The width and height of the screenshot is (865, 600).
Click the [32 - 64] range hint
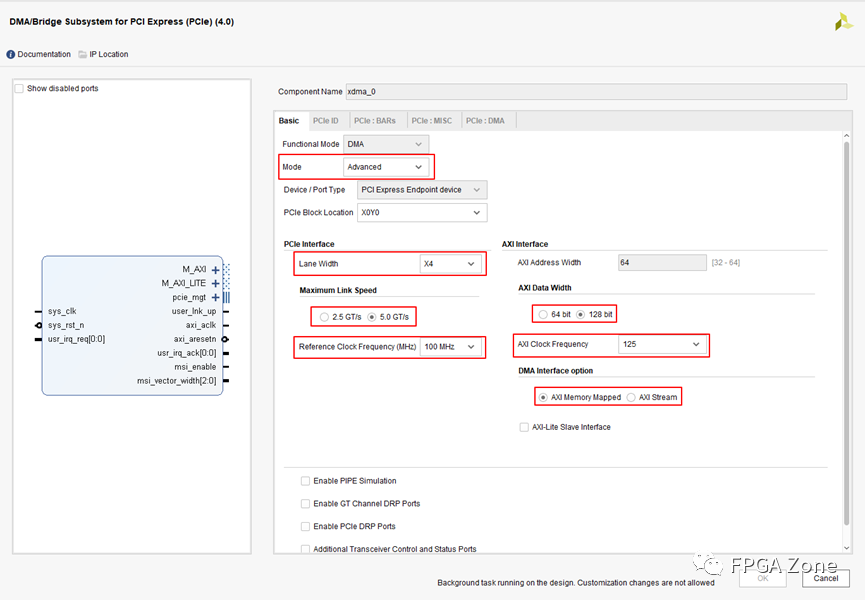[x=725, y=262]
